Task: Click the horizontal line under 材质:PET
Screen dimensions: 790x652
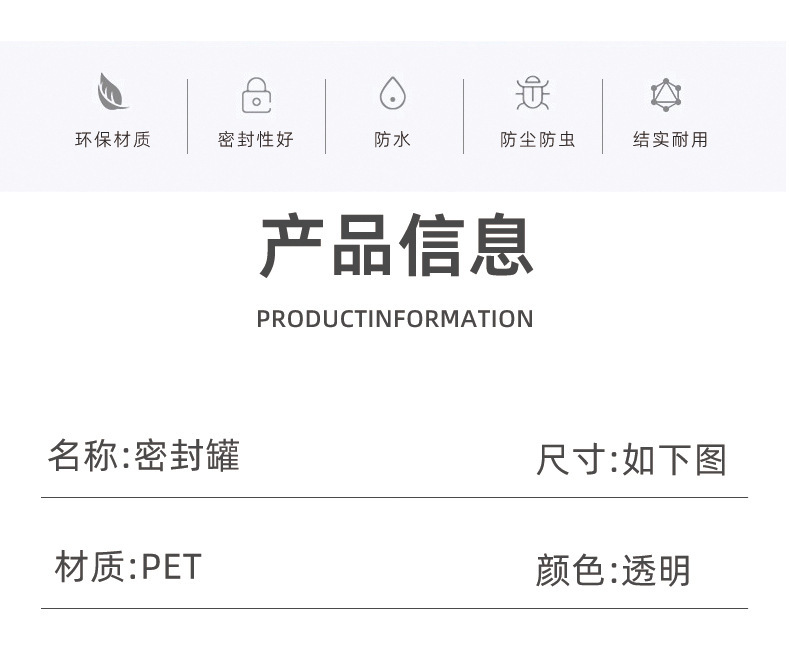Action: tap(394, 608)
